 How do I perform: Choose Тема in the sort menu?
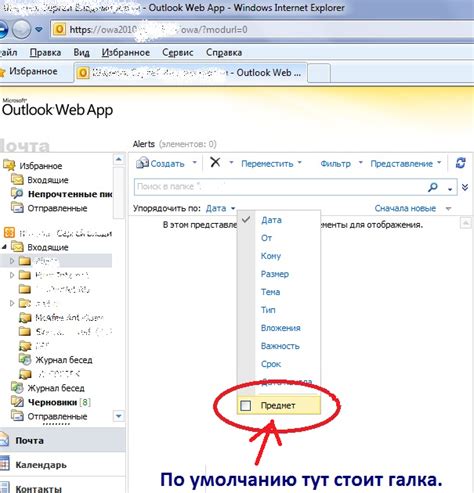(x=279, y=292)
